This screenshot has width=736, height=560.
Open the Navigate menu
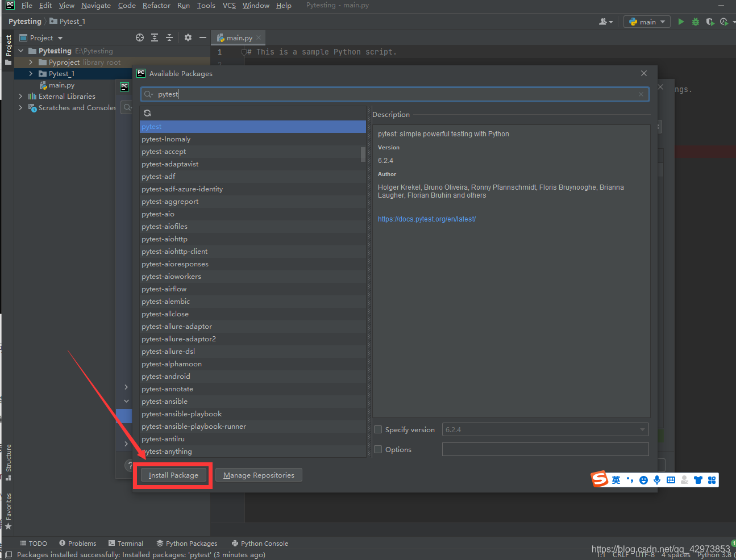tap(95, 6)
